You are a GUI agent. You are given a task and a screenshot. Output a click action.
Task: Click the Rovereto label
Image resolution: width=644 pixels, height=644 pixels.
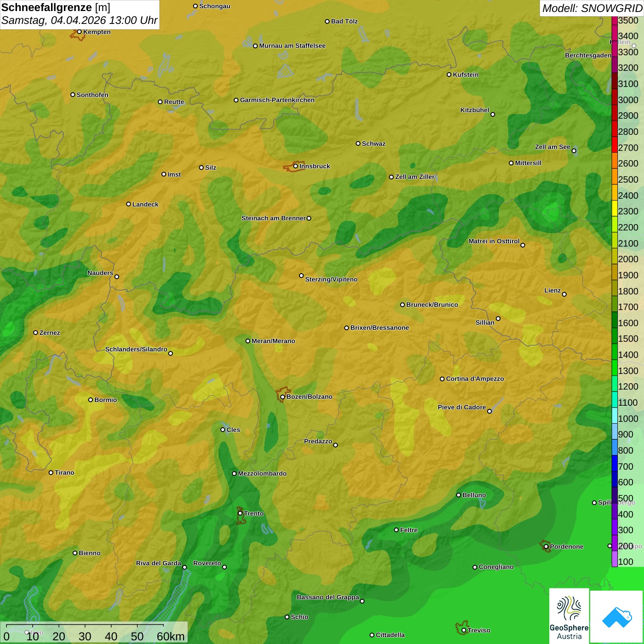pos(207,563)
